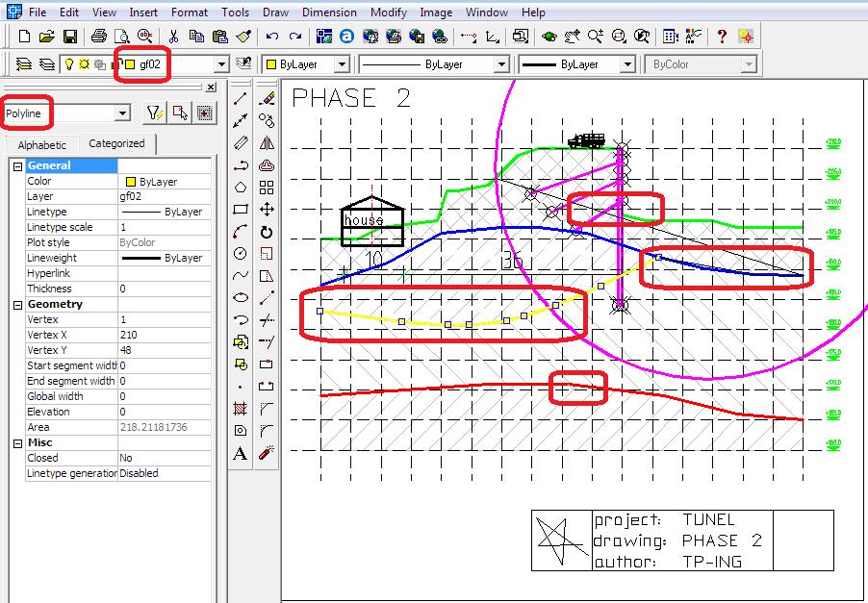
Task: Click the Match Properties paintbrush icon
Action: [x=243, y=37]
